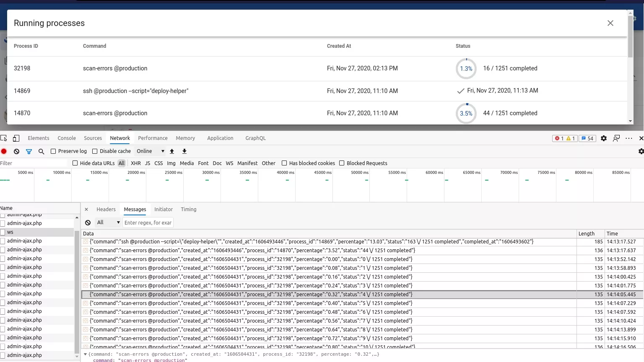
Task: Open the All message-type dropdown
Action: tap(108, 222)
